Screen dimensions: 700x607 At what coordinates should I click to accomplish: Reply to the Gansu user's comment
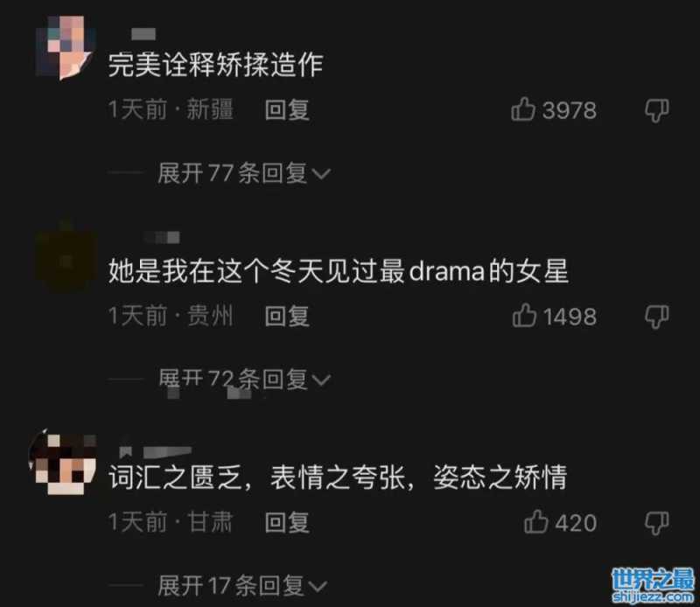[287, 522]
